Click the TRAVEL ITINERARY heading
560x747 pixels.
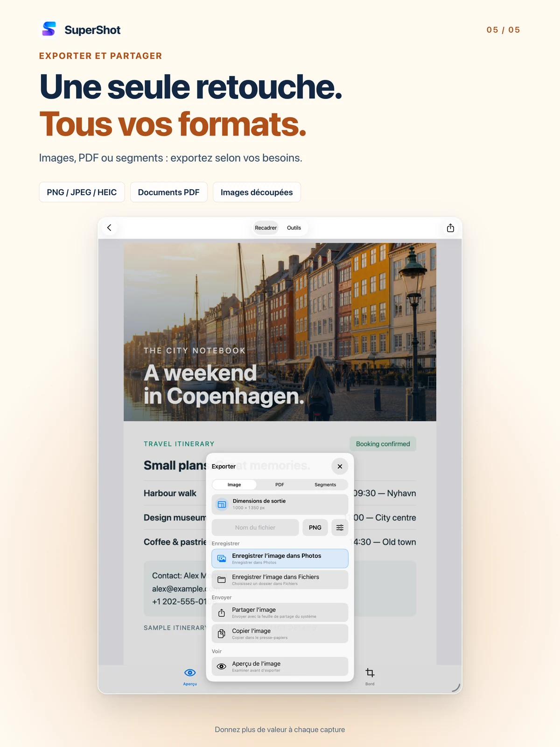(179, 444)
